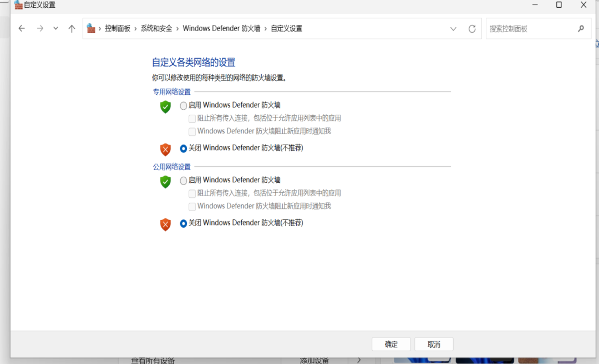Screen dimensions: 599x364
Task: Click green shield icon in 专用网络设置
Action: tap(165, 107)
